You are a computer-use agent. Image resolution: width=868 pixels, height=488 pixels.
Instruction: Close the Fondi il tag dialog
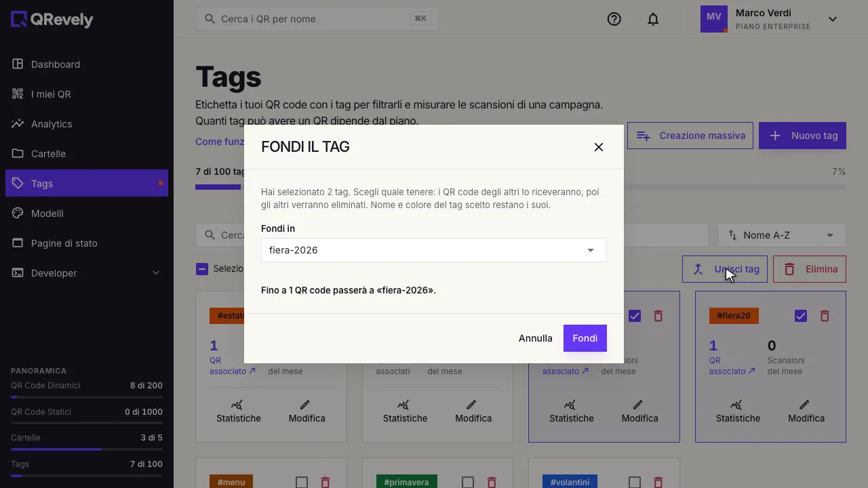click(599, 147)
